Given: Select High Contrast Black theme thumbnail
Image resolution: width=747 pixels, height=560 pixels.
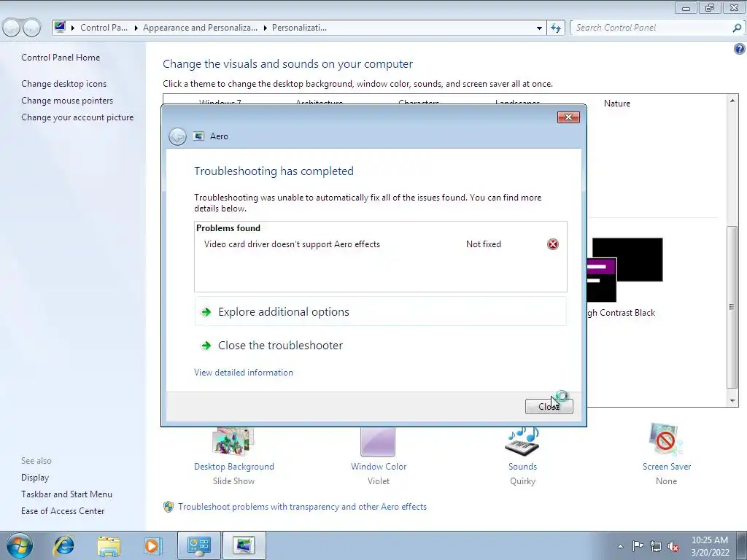Looking at the screenshot, I should 624,270.
